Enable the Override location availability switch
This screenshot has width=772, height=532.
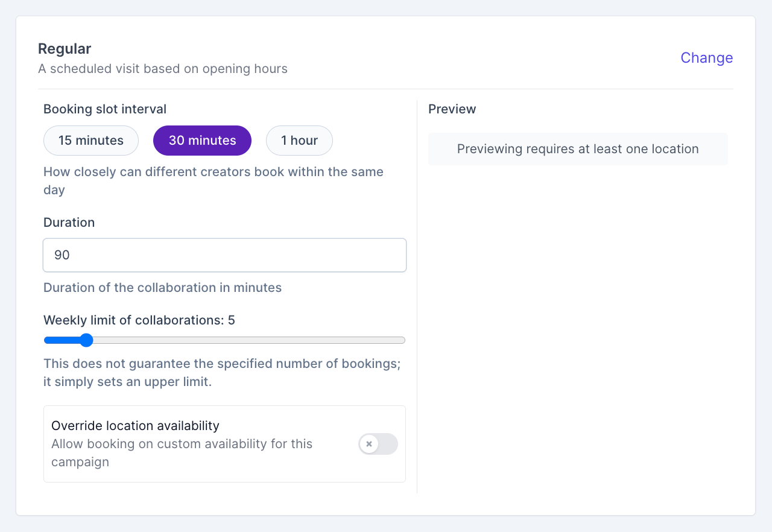tap(378, 444)
